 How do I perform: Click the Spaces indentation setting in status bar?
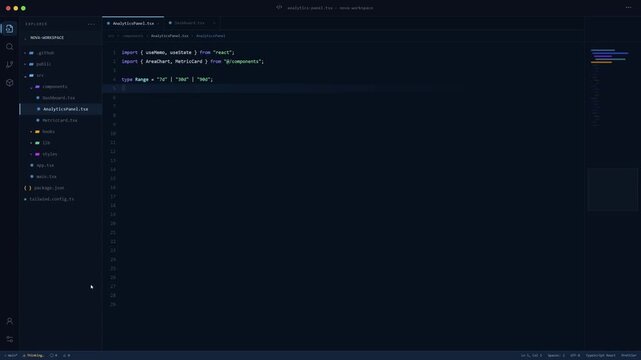(x=556, y=356)
